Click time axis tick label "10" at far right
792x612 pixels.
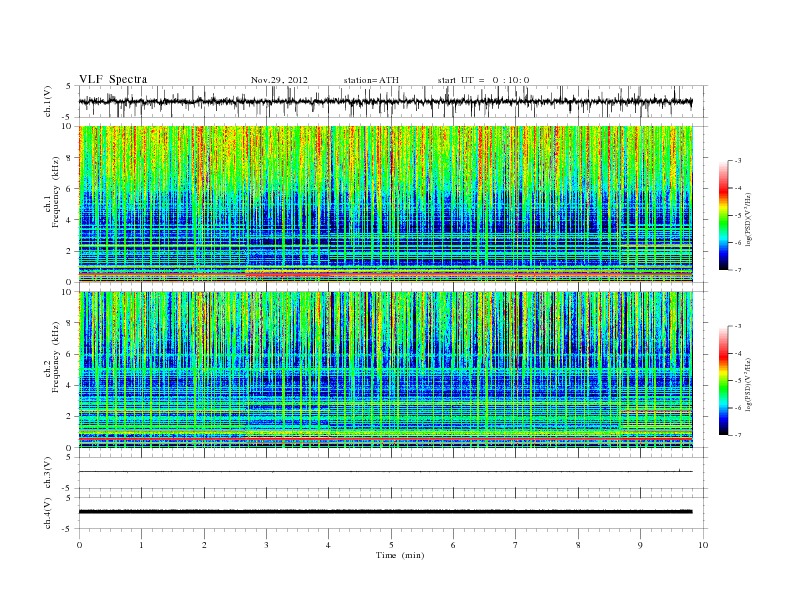point(703,545)
